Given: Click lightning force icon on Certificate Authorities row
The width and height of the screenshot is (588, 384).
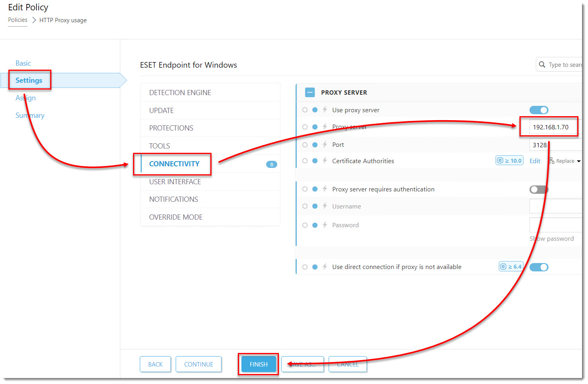Looking at the screenshot, I should point(325,160).
